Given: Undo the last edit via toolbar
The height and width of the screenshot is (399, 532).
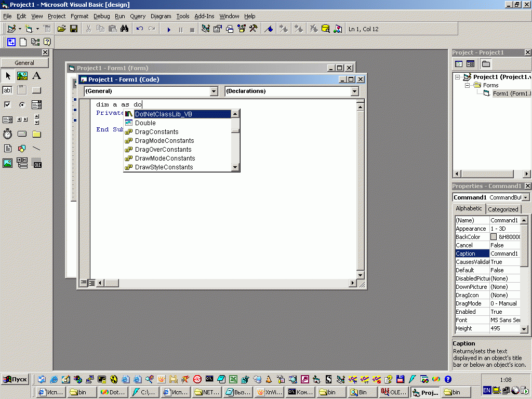Looking at the screenshot, I should tap(139, 29).
